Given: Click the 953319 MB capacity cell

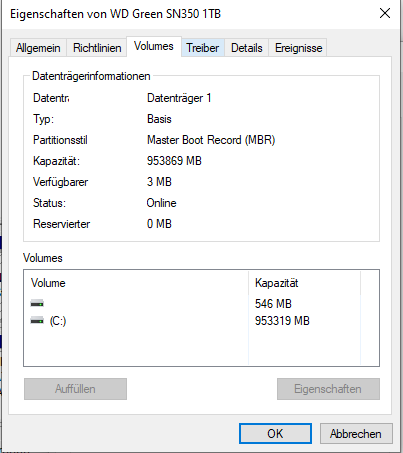Looking at the screenshot, I should coord(282,321).
